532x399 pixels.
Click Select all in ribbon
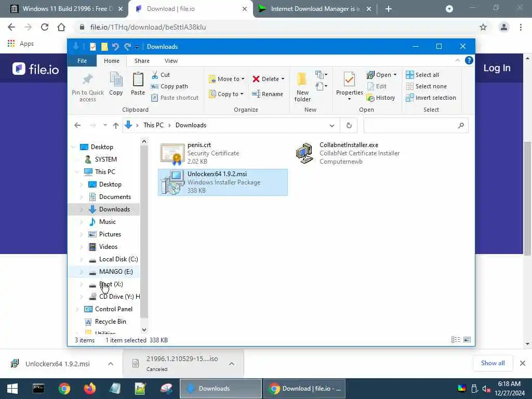coord(422,75)
